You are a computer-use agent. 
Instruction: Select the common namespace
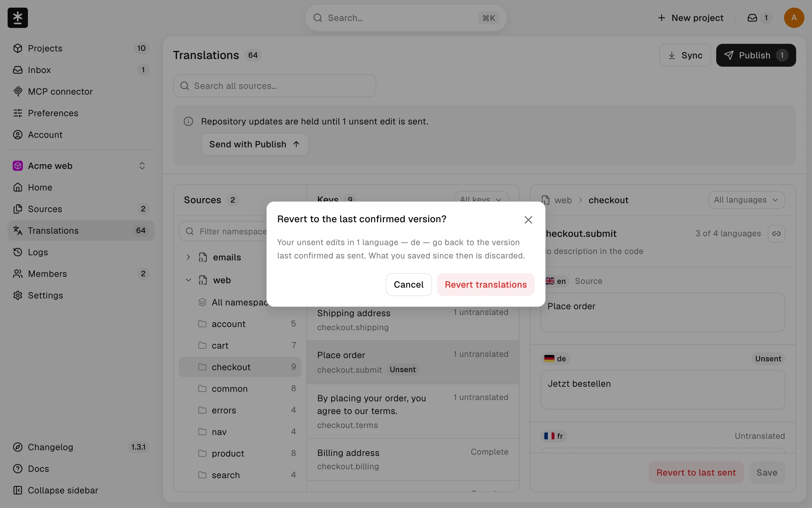point(240,389)
